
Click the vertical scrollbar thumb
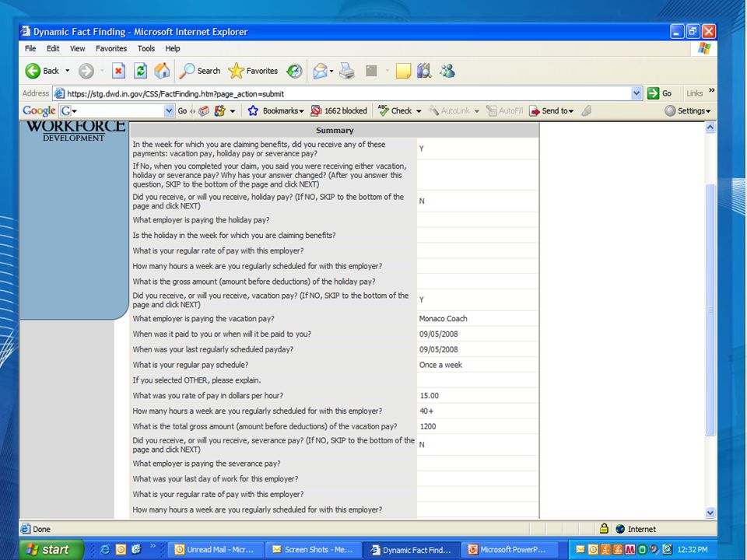(710, 310)
